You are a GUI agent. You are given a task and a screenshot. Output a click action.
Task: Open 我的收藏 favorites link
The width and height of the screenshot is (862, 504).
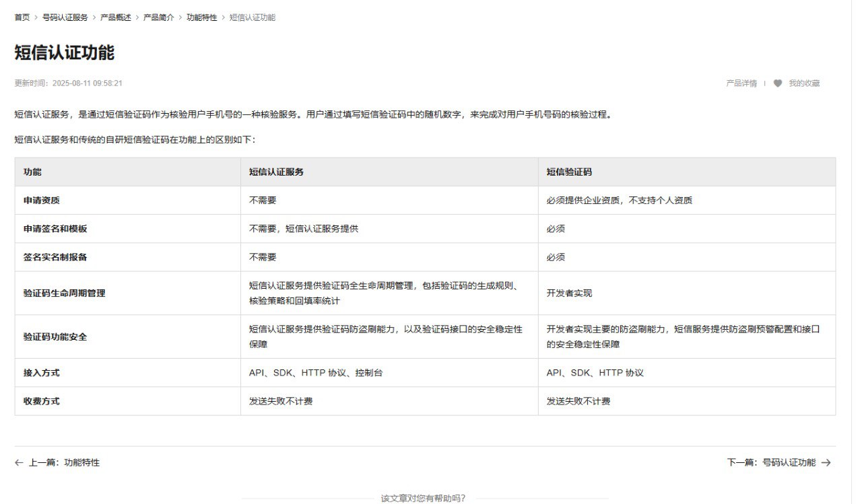804,83
